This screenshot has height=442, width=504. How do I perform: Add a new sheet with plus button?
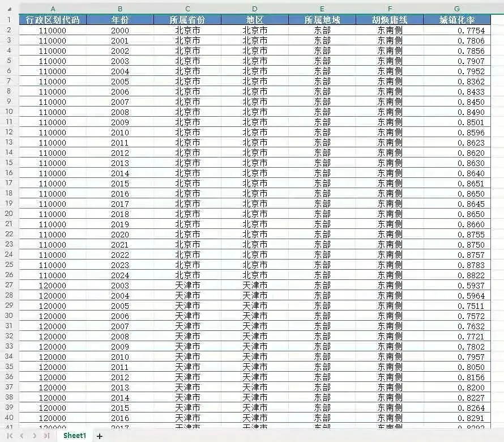tap(100, 436)
